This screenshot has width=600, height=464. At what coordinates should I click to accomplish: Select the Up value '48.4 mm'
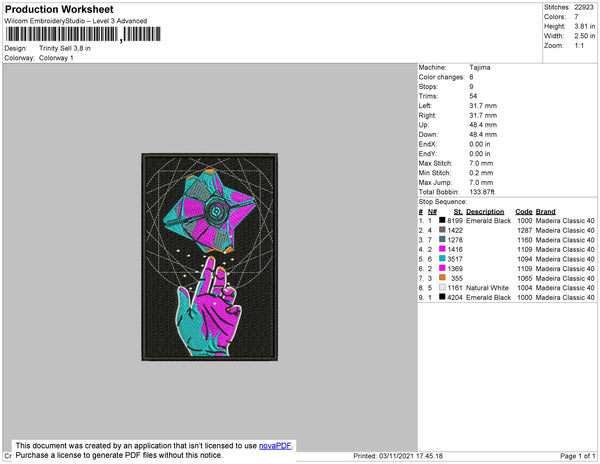tap(483, 125)
